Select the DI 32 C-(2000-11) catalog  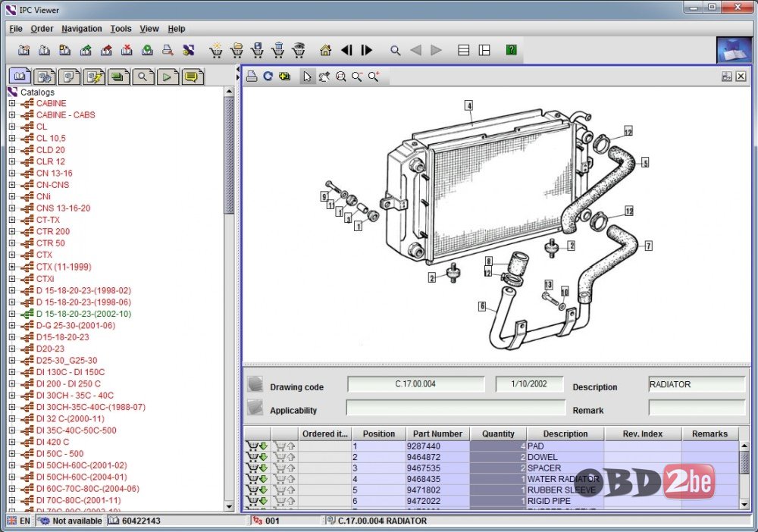[x=70, y=418]
